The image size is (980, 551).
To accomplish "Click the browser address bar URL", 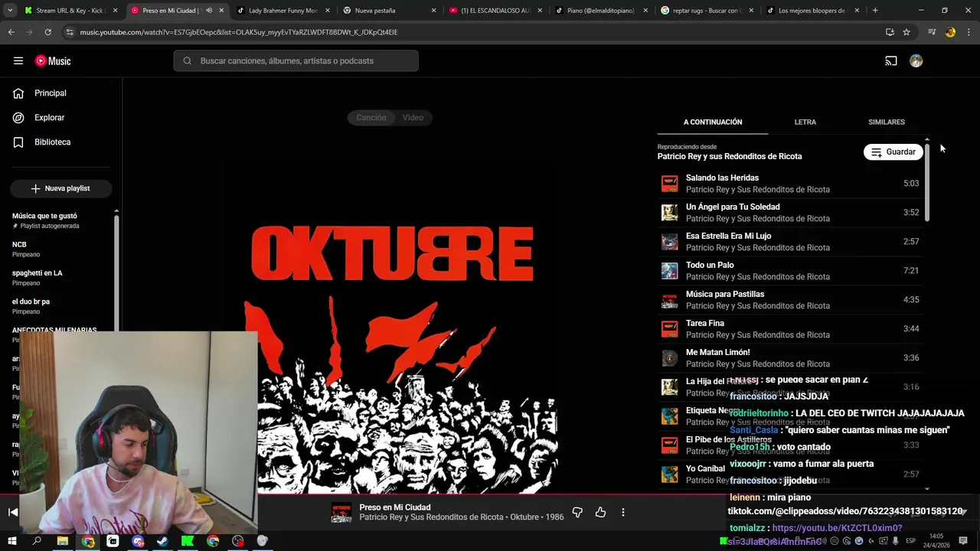I will click(239, 32).
